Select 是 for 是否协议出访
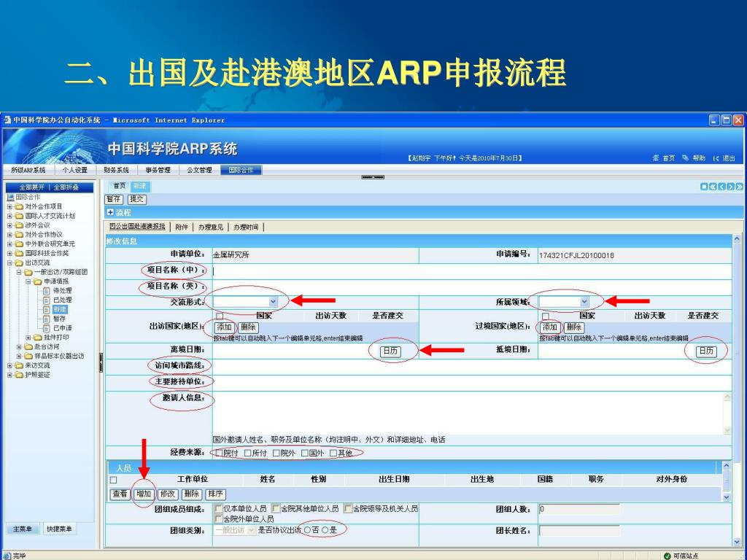The image size is (747, 560). [325, 530]
